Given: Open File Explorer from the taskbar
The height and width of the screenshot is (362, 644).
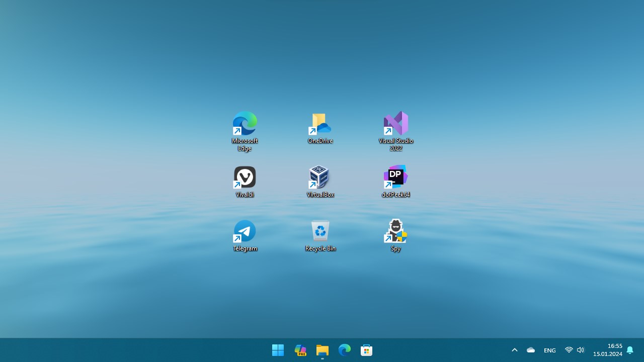Looking at the screenshot, I should tap(323, 350).
